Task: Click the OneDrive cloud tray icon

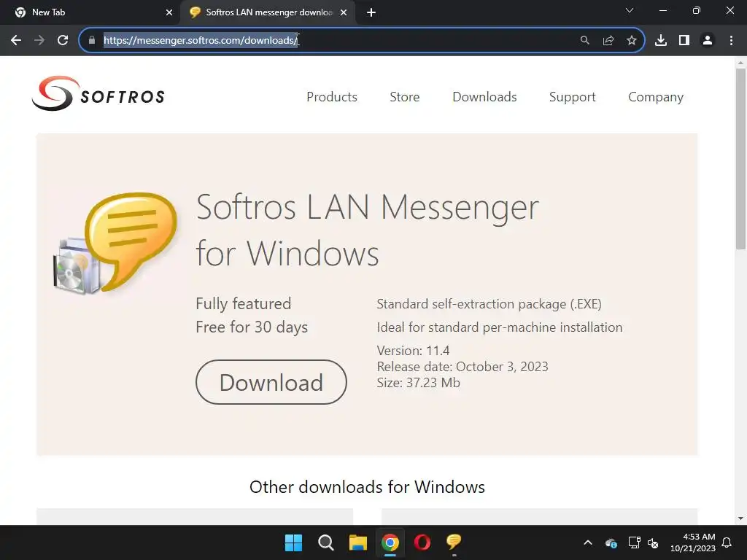Action: click(x=611, y=542)
